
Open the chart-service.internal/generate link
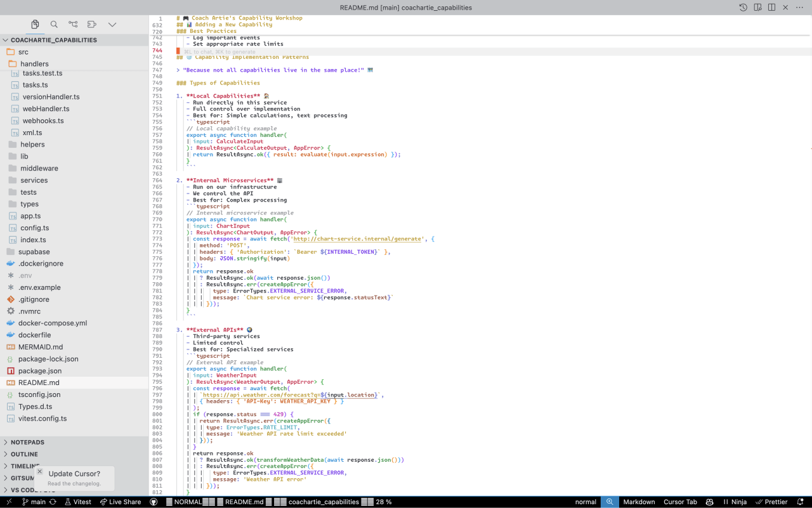pyautogui.click(x=357, y=238)
